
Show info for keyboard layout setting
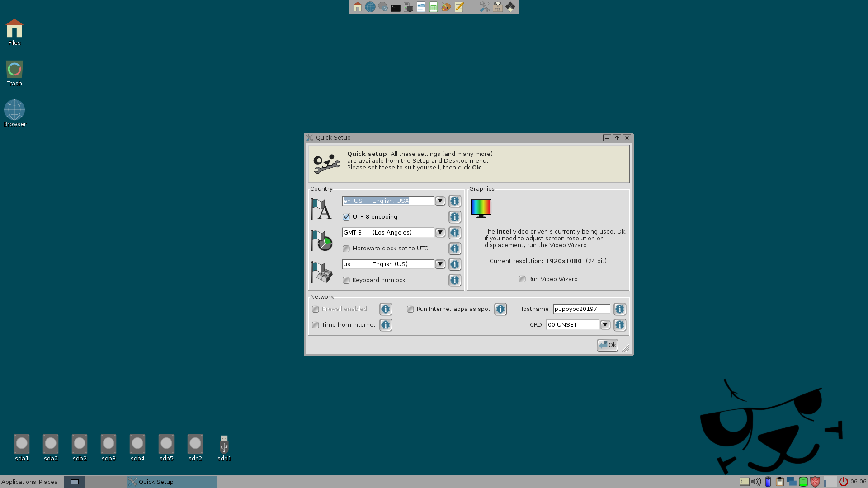455,264
